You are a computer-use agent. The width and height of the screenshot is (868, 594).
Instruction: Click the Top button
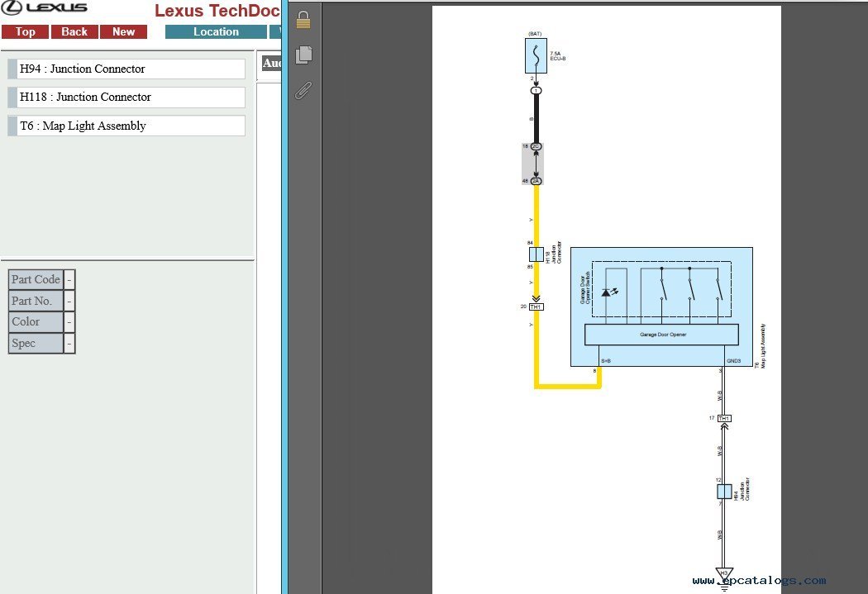tap(25, 32)
